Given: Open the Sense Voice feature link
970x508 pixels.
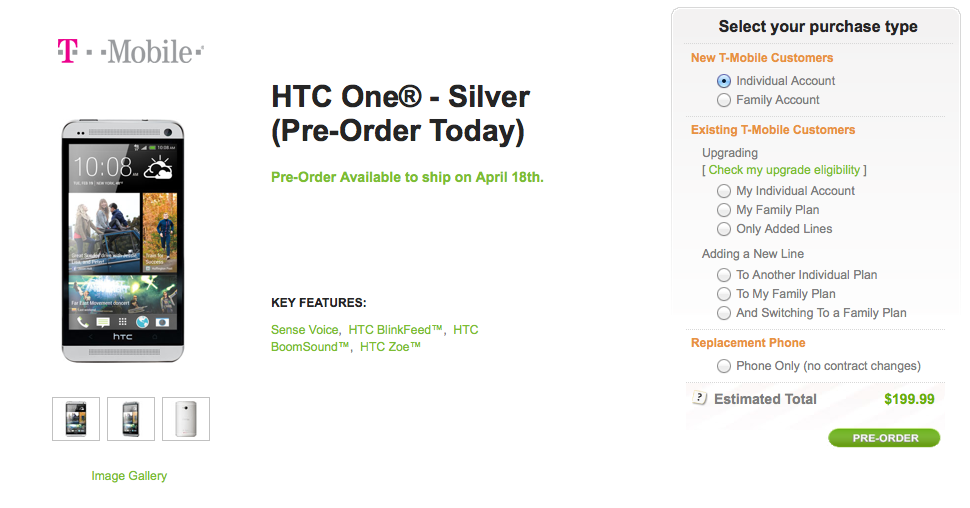Looking at the screenshot, I should pos(305,330).
